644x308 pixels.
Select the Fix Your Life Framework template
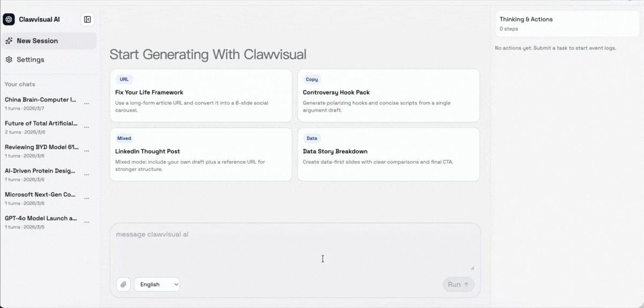(x=201, y=95)
